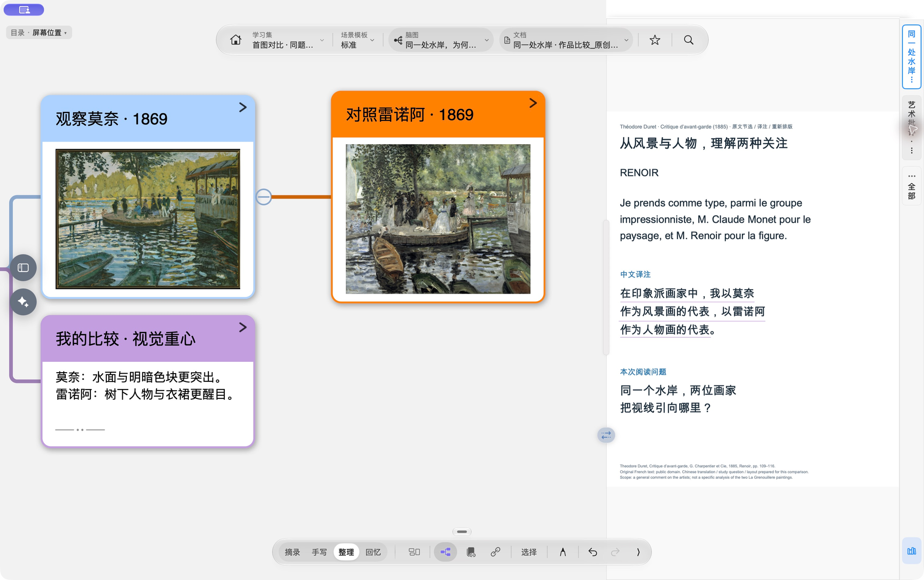924x580 pixels.
Task: Switch to the 摘录 mode tab
Action: (292, 552)
